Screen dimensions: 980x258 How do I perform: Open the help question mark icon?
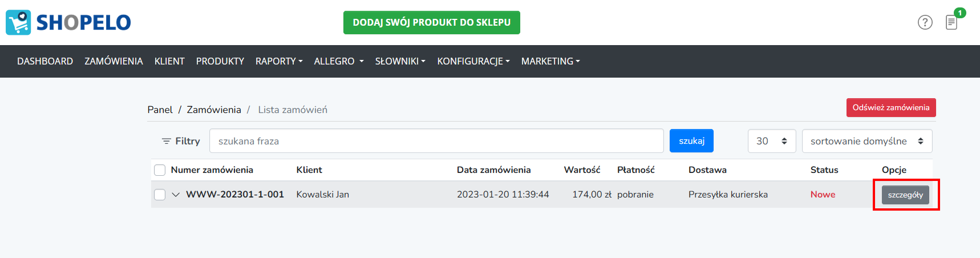click(925, 22)
